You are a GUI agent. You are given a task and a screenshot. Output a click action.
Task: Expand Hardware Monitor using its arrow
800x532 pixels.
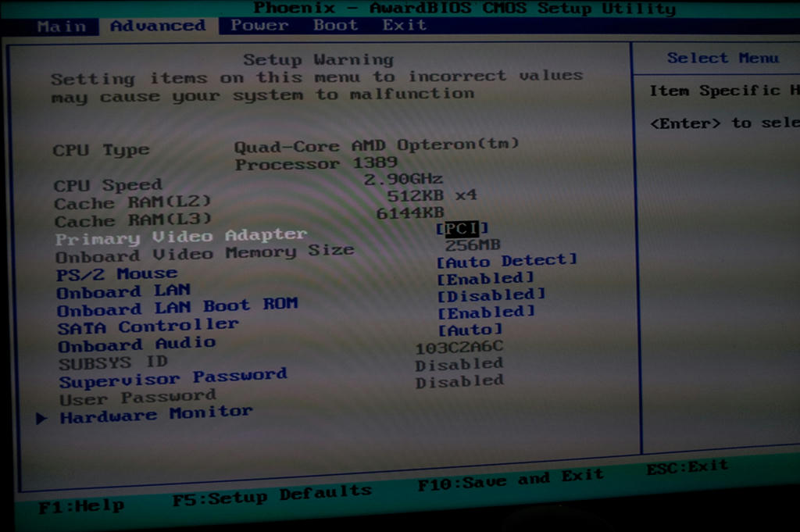(42, 419)
